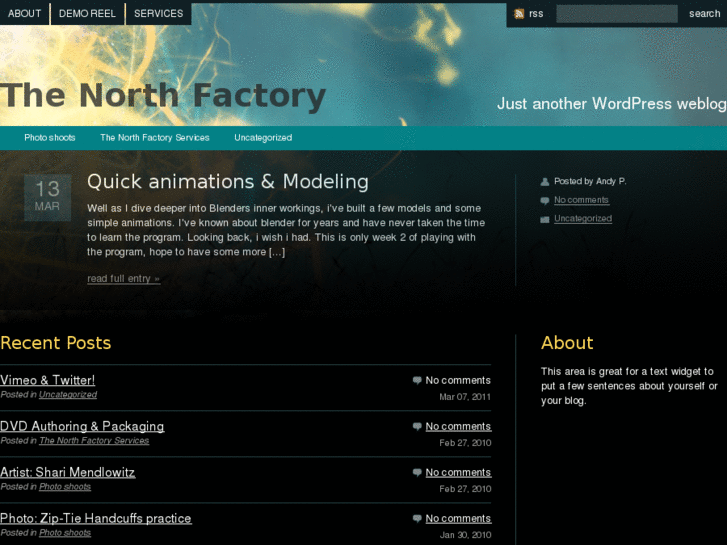The image size is (727, 545).
Task: Open the ABOUT menu item
Action: click(25, 13)
